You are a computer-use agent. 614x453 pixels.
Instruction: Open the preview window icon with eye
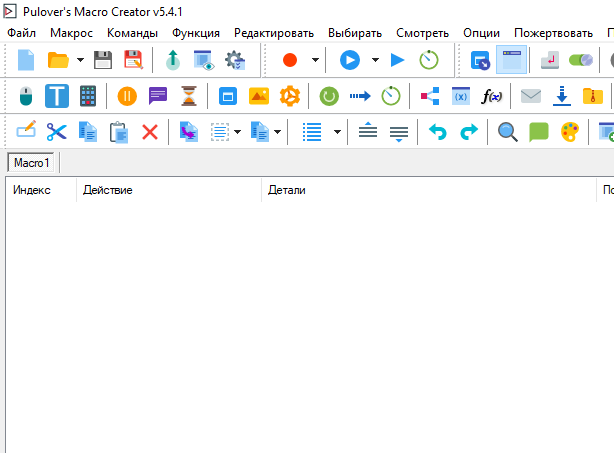(x=204, y=60)
